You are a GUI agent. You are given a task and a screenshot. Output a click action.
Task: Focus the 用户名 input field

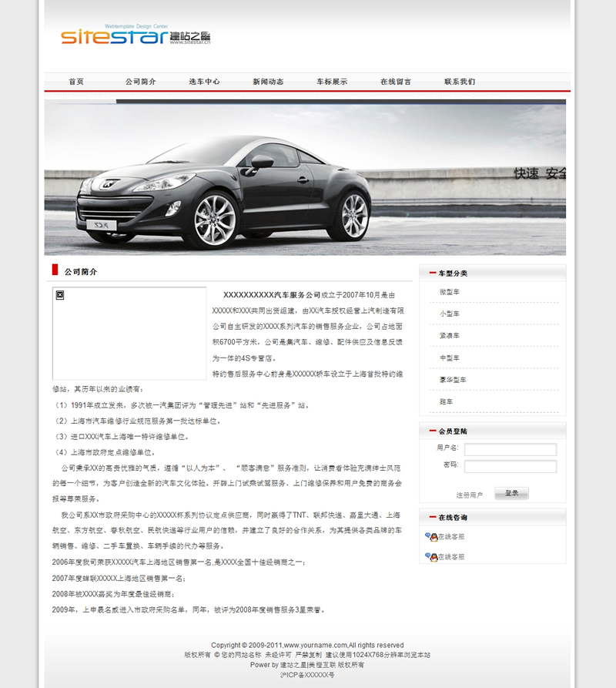tap(510, 449)
